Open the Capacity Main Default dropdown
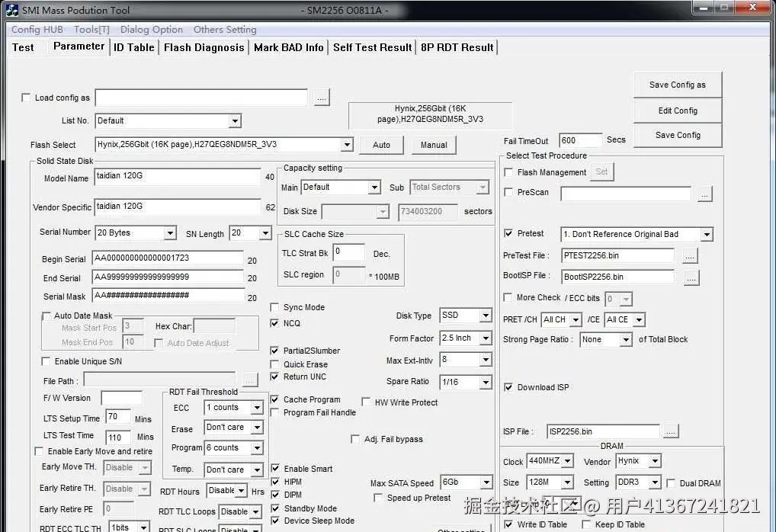This screenshot has height=532, width=776. pyautogui.click(x=341, y=187)
